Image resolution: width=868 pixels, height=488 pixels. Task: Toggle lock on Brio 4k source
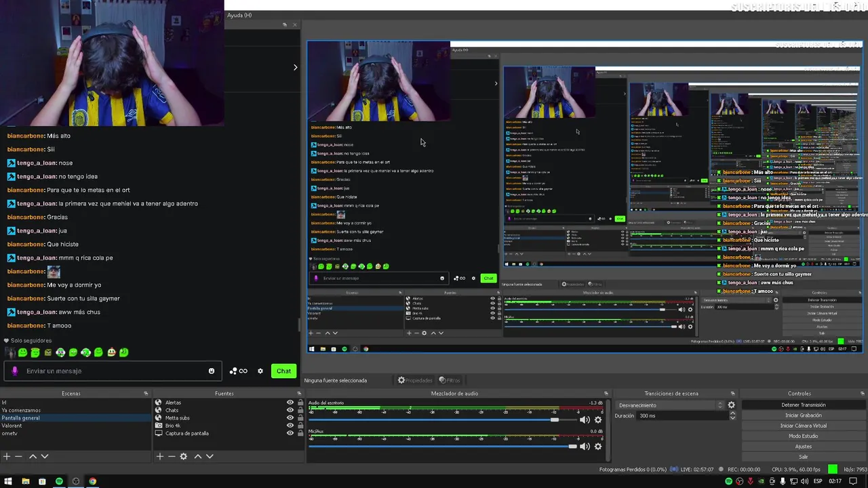[300, 426]
